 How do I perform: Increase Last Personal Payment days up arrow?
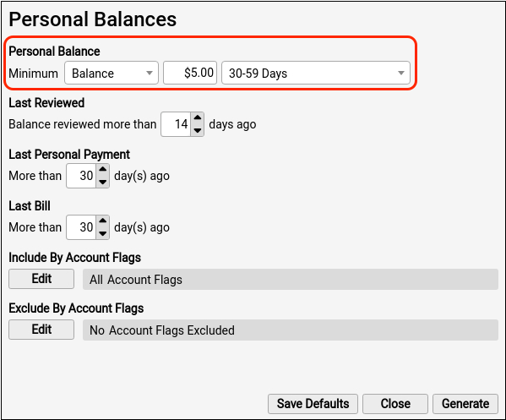(x=102, y=170)
